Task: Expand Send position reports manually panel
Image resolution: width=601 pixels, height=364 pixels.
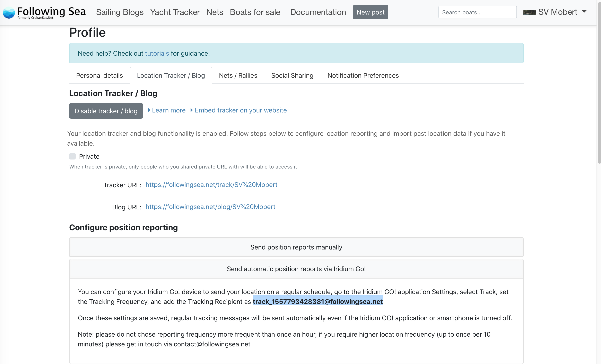Action: pyautogui.click(x=296, y=247)
